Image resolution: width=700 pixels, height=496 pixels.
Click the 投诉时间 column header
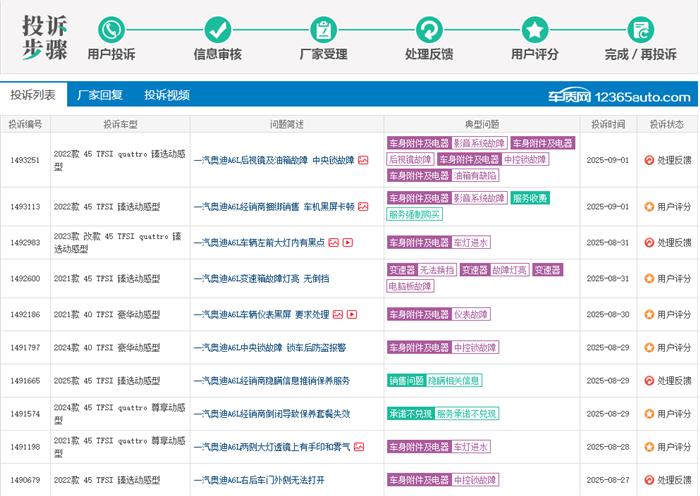(608, 124)
